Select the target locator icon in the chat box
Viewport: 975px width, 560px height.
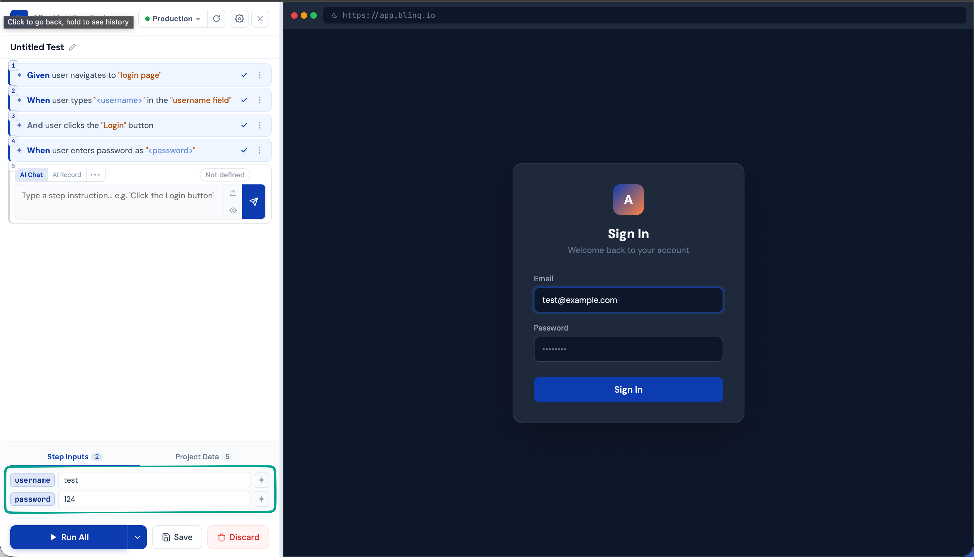(232, 210)
